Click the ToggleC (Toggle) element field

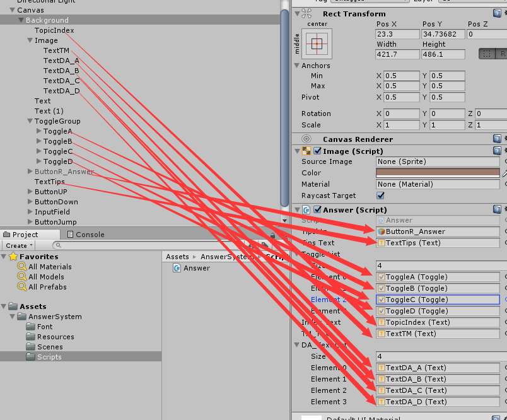(438, 300)
